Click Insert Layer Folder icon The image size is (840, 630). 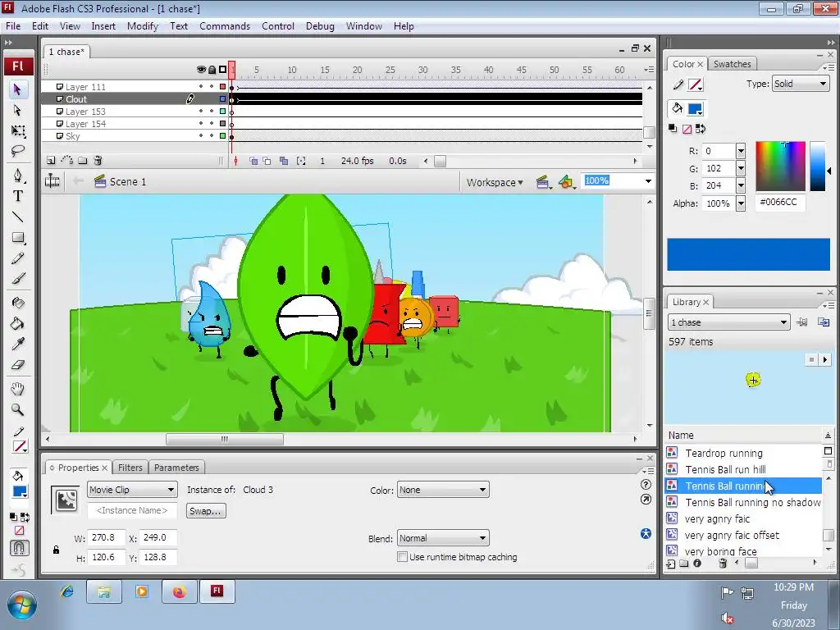point(82,160)
